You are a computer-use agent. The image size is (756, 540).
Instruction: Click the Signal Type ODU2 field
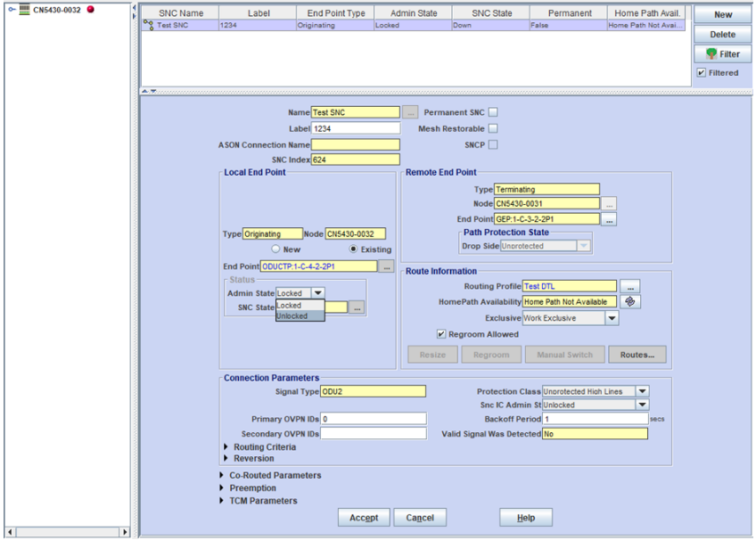click(374, 391)
